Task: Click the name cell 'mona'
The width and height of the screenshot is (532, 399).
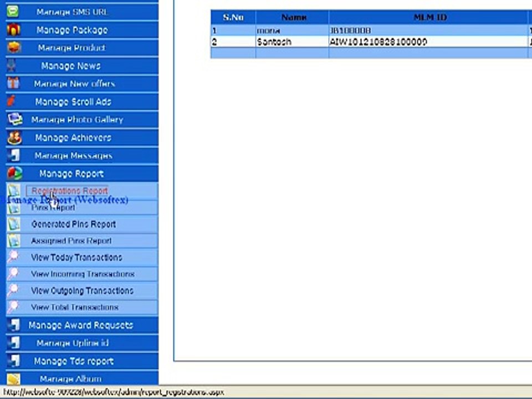Action: coord(292,30)
